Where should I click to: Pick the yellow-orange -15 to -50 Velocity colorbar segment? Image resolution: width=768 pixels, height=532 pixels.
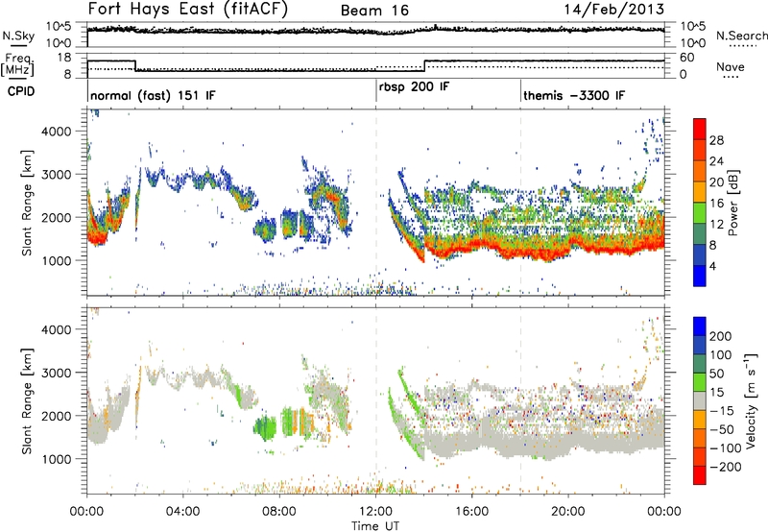tap(700, 420)
